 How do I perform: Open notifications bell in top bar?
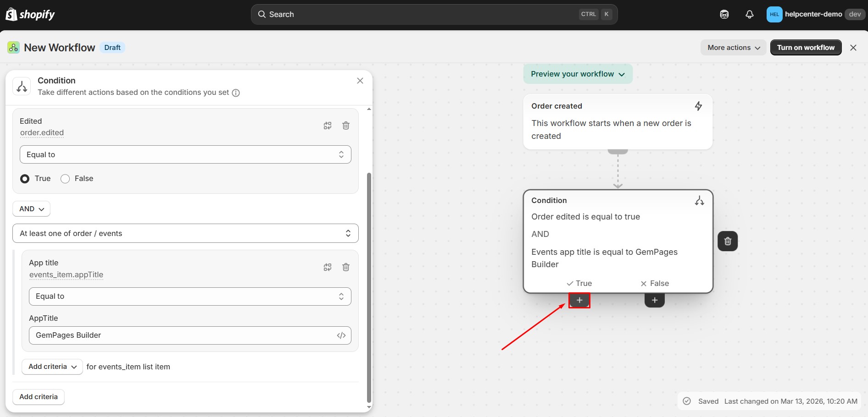click(x=749, y=15)
